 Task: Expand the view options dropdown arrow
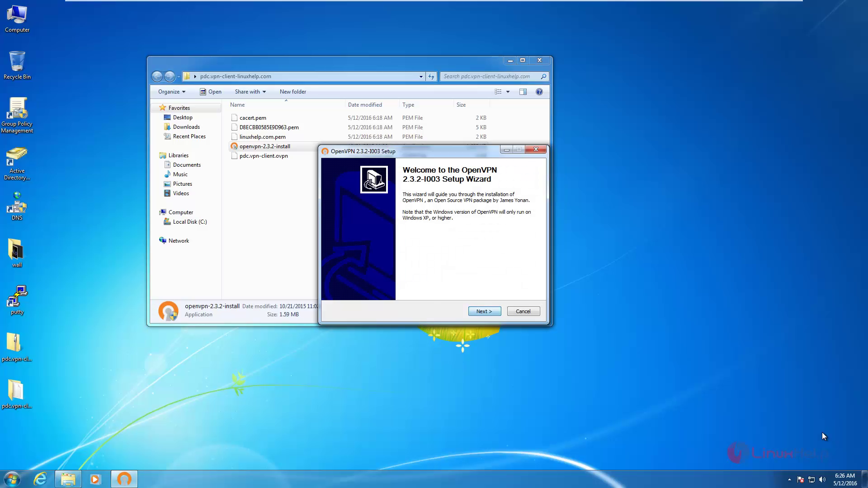pos(508,92)
